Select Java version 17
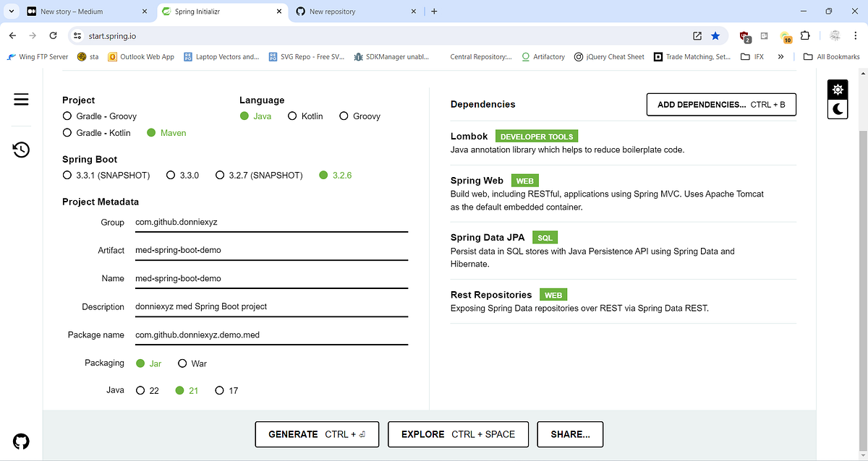The image size is (868, 461). [x=219, y=390]
